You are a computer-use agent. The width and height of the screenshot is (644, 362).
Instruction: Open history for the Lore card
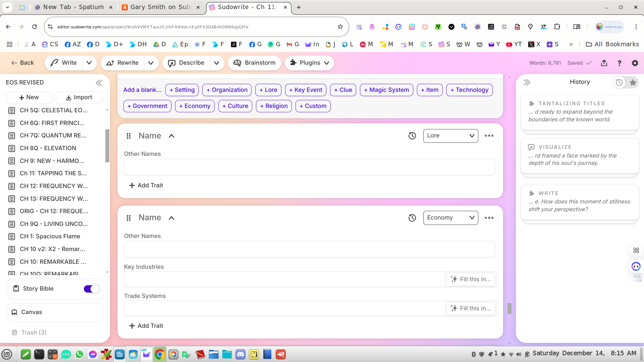pyautogui.click(x=412, y=136)
